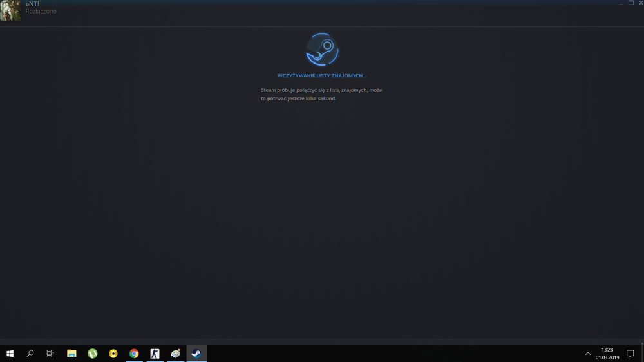The image size is (644, 362).
Task: Open the Windows Start menu
Action: (10, 354)
